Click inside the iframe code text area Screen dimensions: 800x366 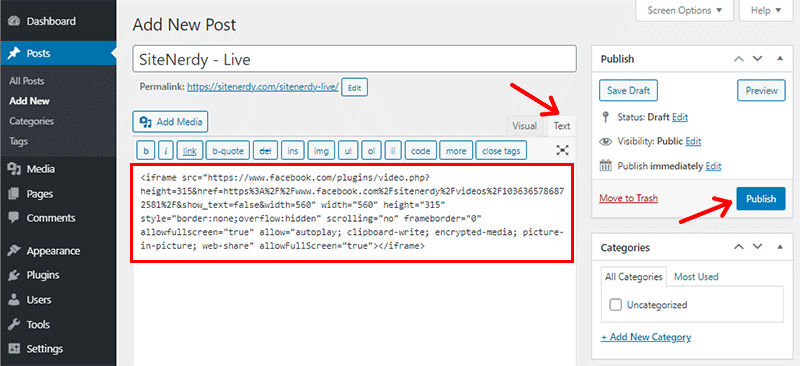click(352, 213)
